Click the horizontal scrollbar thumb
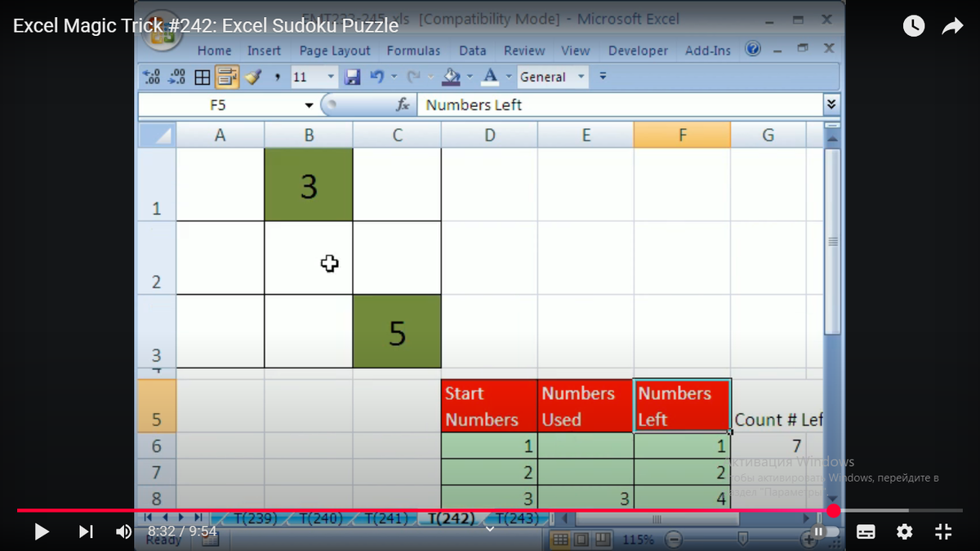 pyautogui.click(x=656, y=518)
